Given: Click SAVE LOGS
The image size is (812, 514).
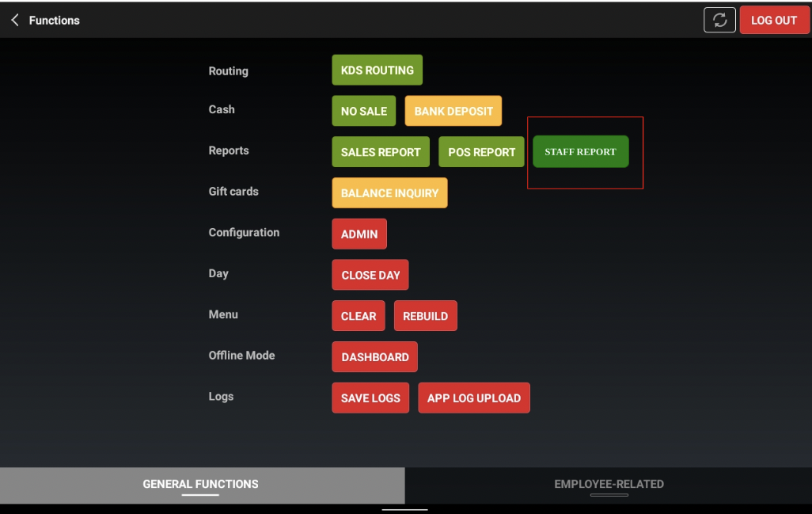Looking at the screenshot, I should click(x=370, y=398).
